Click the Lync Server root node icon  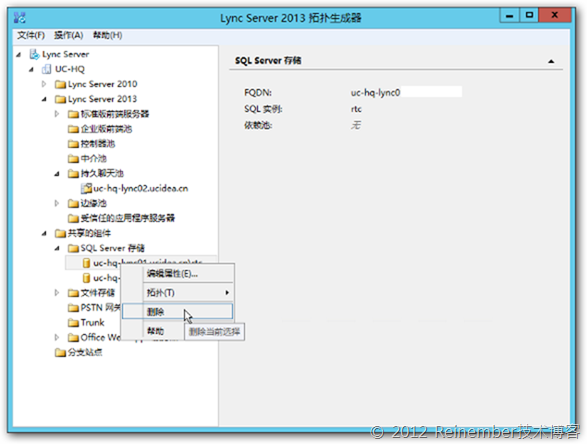(34, 54)
